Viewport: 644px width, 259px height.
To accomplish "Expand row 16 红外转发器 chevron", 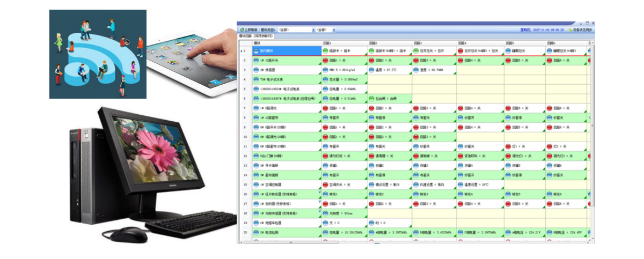I will pyautogui.click(x=319, y=192).
